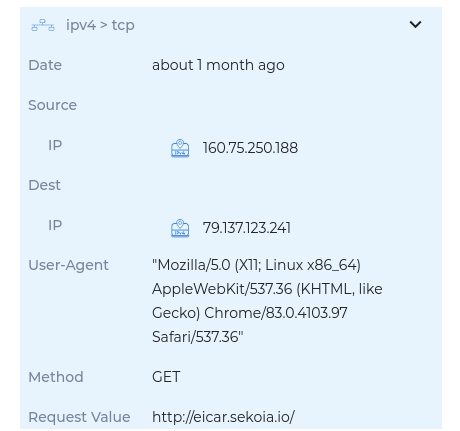The width and height of the screenshot is (460, 431).
Task: Click the User-Agent string value
Action: pyautogui.click(x=267, y=301)
